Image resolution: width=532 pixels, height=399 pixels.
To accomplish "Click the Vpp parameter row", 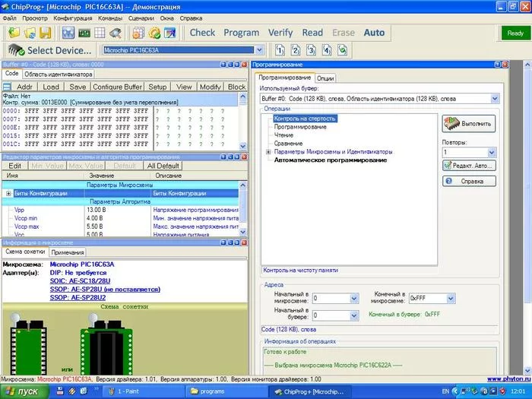I will (120, 210).
